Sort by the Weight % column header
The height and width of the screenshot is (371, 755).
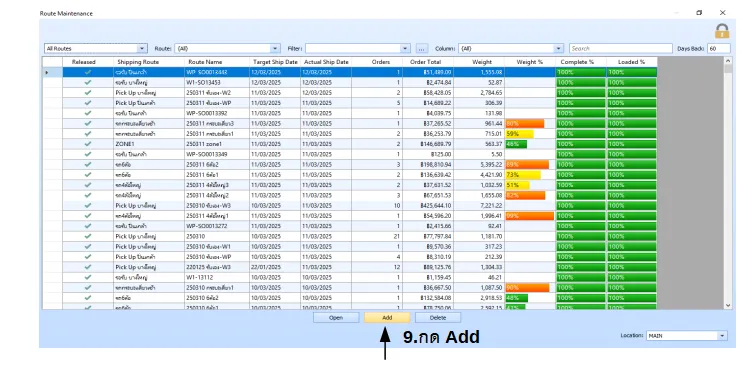click(x=530, y=62)
